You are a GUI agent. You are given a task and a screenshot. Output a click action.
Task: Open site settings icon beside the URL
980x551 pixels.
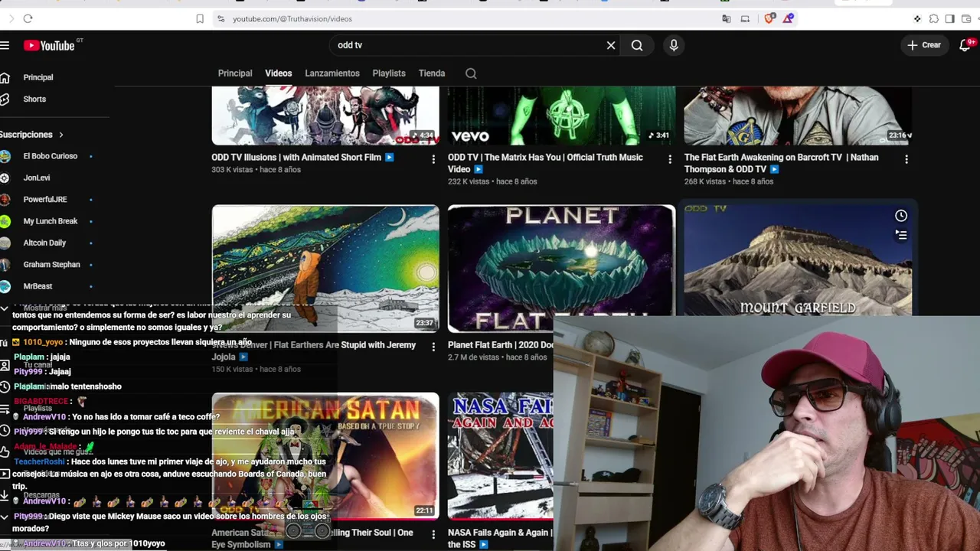pyautogui.click(x=220, y=18)
